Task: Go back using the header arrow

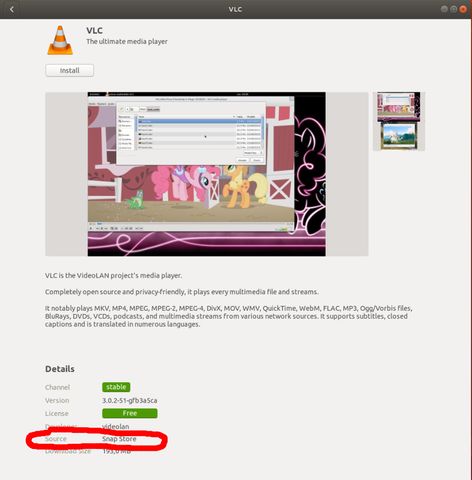Action: tap(12, 9)
